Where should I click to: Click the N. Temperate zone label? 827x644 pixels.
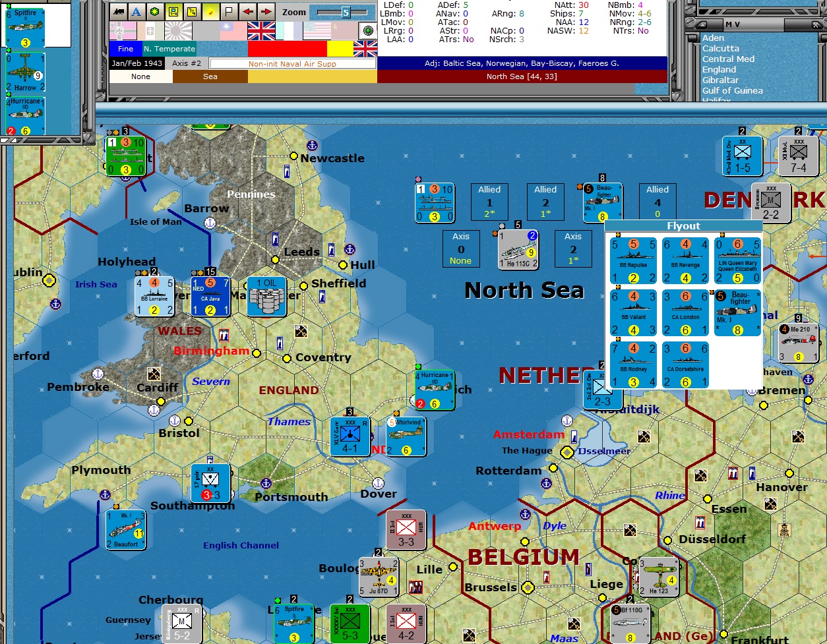tap(169, 49)
